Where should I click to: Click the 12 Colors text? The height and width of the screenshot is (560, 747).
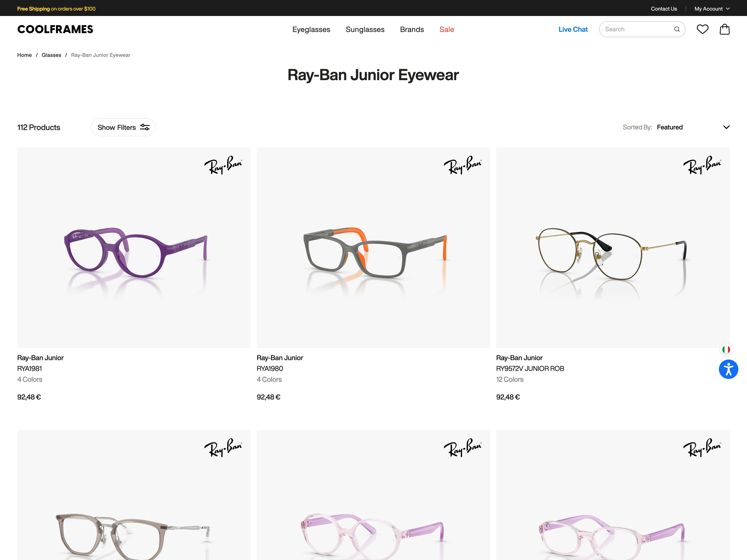(x=510, y=379)
